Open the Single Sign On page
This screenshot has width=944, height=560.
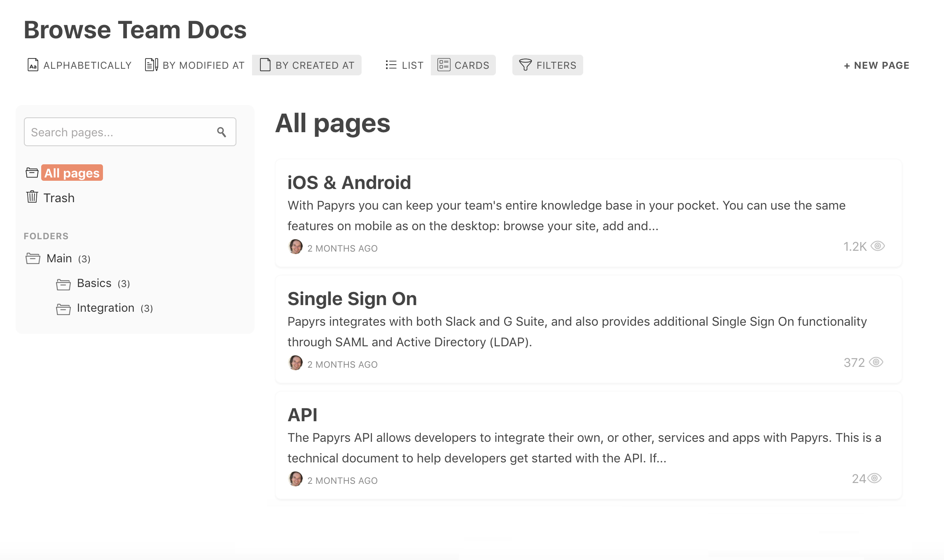coord(351,298)
